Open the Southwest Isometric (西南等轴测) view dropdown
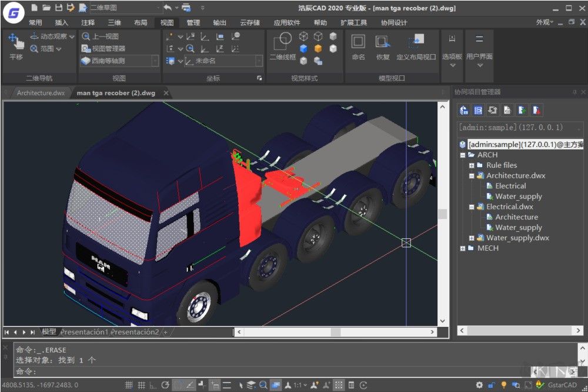Screen dimensions: 588x392 (155, 61)
